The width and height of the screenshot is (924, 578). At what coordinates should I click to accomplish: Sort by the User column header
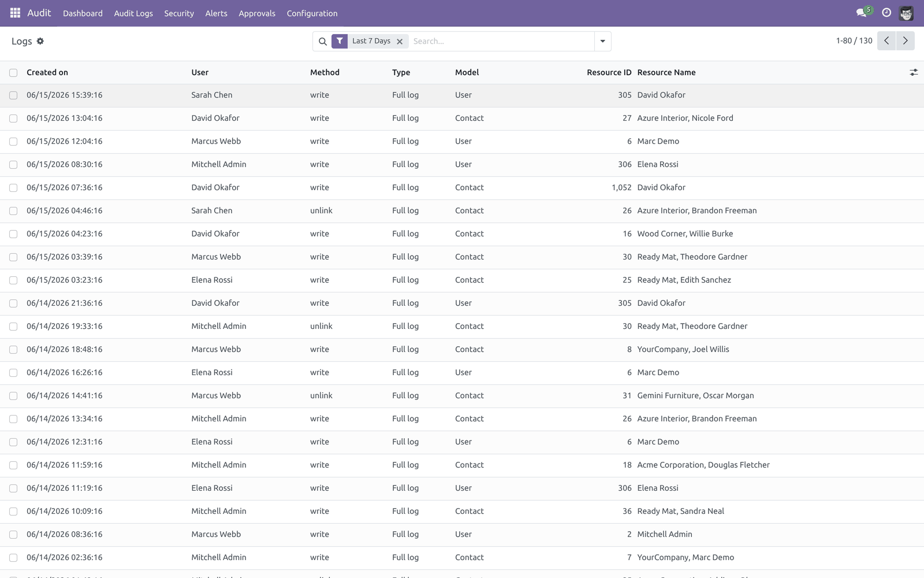[x=200, y=72]
